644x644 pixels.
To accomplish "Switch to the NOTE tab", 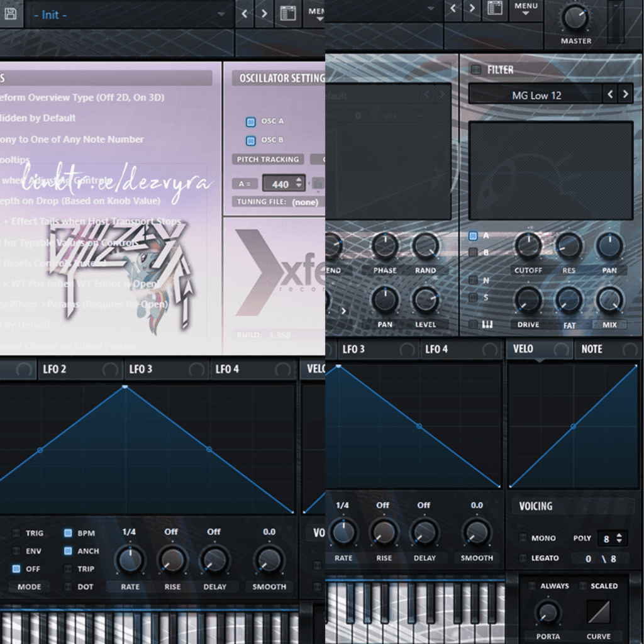I will coord(592,349).
